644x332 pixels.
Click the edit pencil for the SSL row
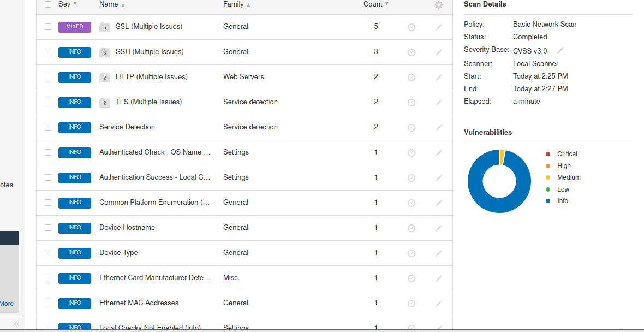tap(439, 27)
